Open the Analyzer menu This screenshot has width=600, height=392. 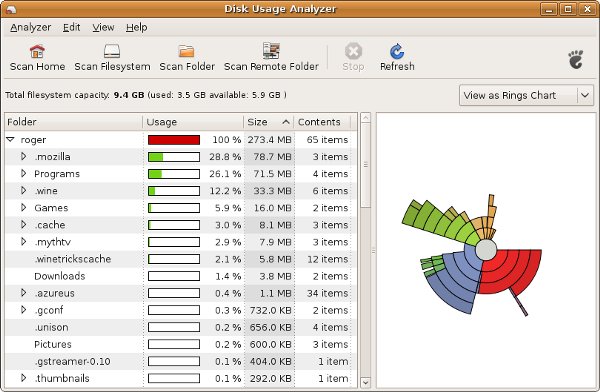30,28
